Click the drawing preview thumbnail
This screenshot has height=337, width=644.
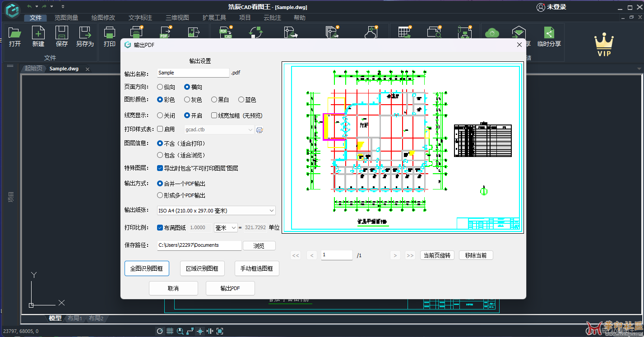pyautogui.click(x=403, y=148)
